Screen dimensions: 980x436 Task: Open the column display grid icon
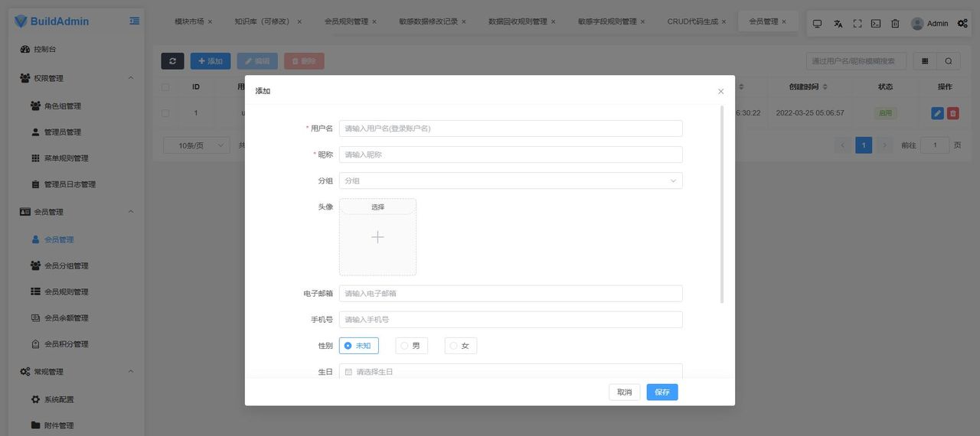point(925,61)
